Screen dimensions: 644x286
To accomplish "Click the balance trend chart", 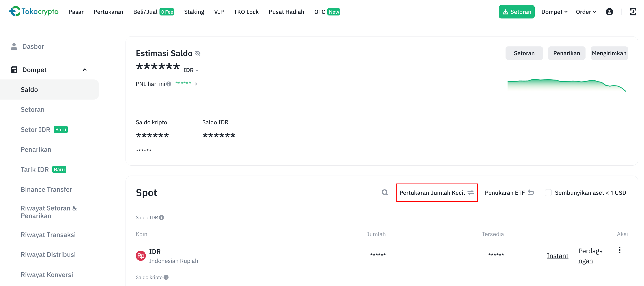I will coord(567,85).
